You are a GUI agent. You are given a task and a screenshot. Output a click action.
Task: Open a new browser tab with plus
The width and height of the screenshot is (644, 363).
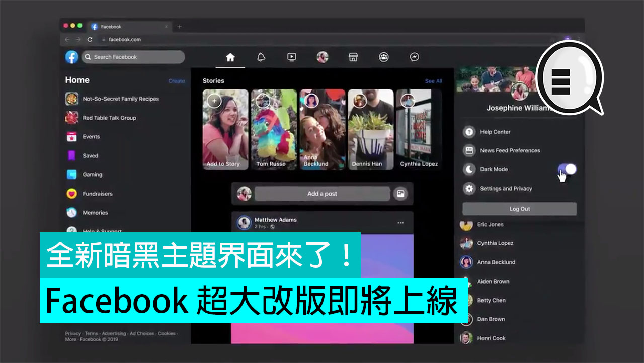179,27
